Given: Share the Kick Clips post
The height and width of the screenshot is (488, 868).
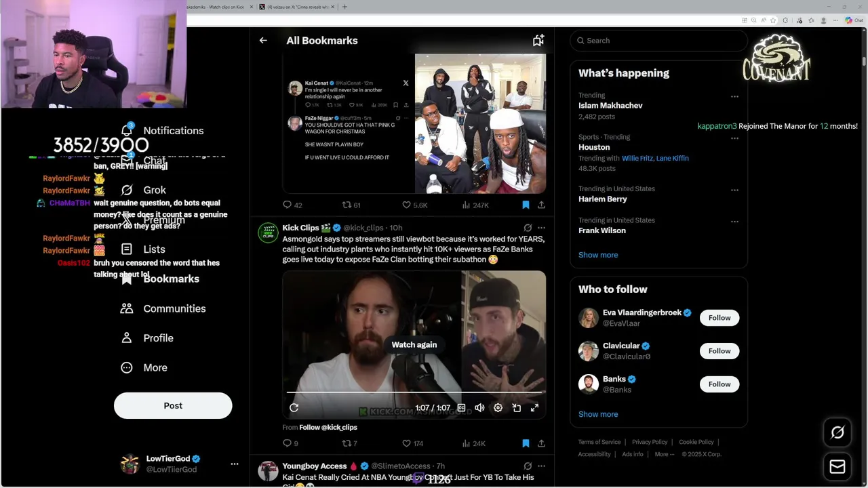Looking at the screenshot, I should 541,443.
